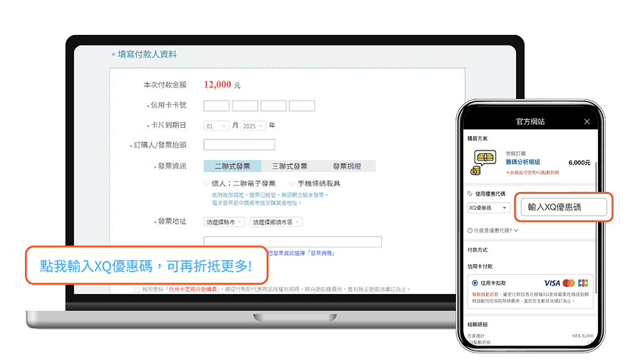Viewport: 628px width, 364px height.
Task: Click the third credit card number box
Action: coord(273,106)
